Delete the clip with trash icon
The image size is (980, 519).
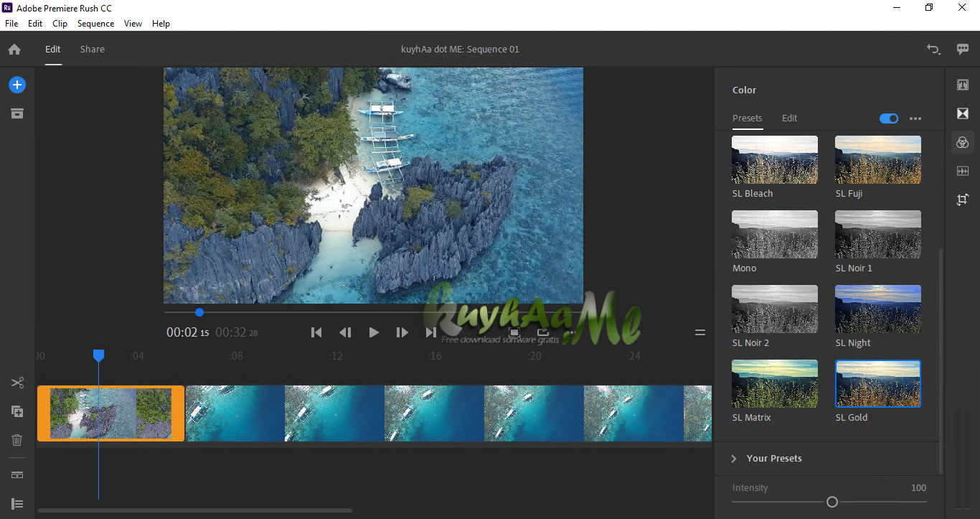click(17, 440)
